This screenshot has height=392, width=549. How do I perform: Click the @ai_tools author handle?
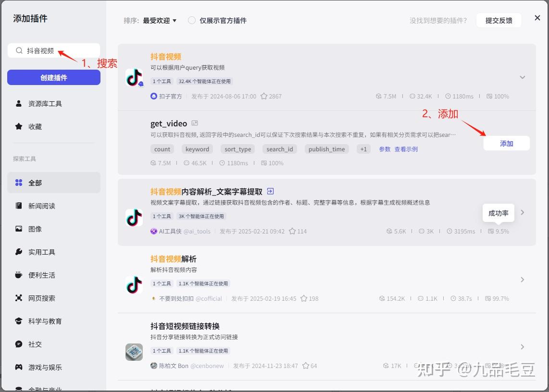(x=197, y=232)
